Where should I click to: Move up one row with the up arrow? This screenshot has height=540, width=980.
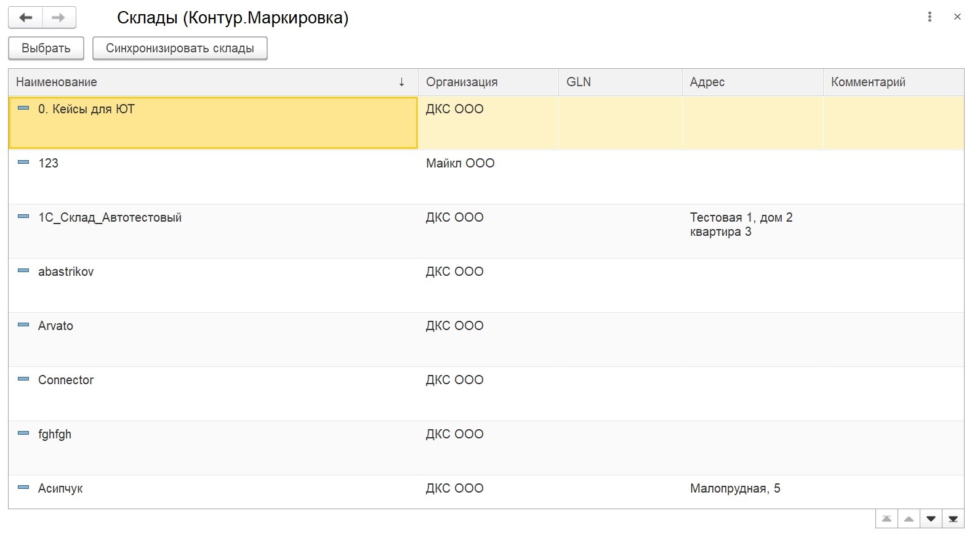pos(909,519)
